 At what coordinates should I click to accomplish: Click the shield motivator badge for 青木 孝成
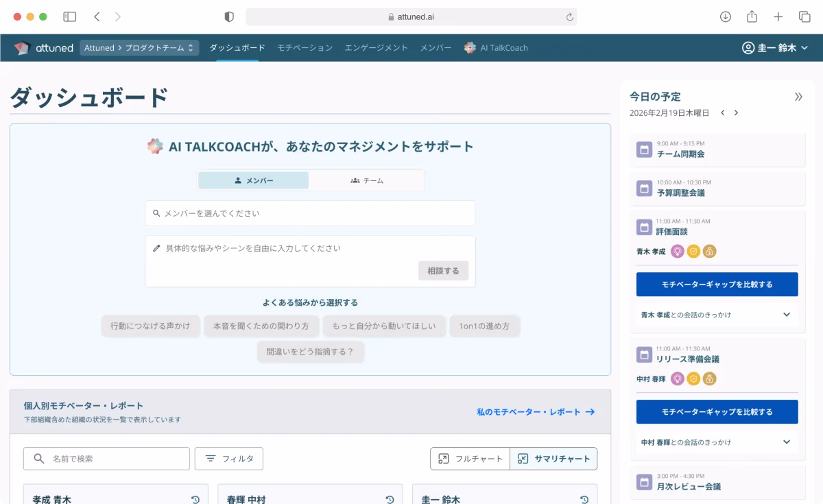point(693,252)
